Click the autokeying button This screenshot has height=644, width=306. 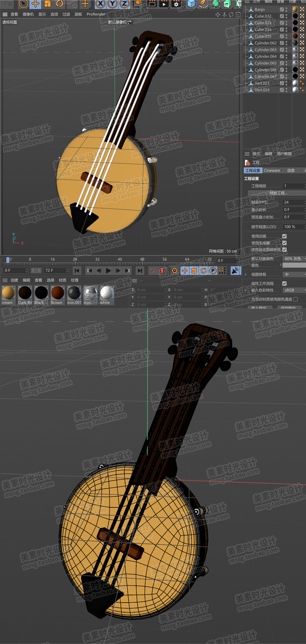[x=162, y=271]
